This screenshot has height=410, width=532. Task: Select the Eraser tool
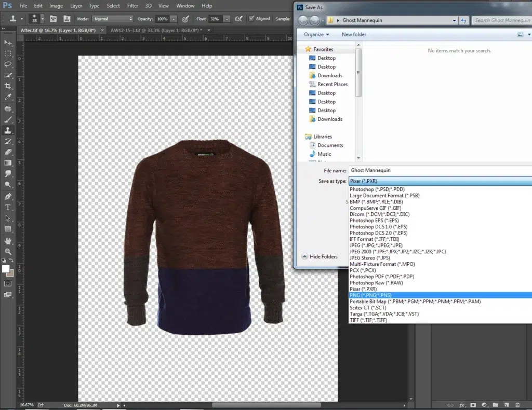click(x=8, y=152)
